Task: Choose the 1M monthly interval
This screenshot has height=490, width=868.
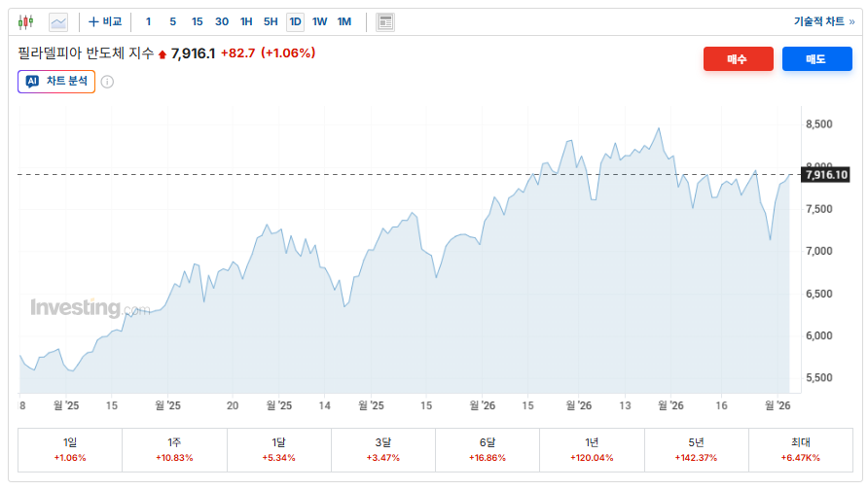Action: point(344,21)
